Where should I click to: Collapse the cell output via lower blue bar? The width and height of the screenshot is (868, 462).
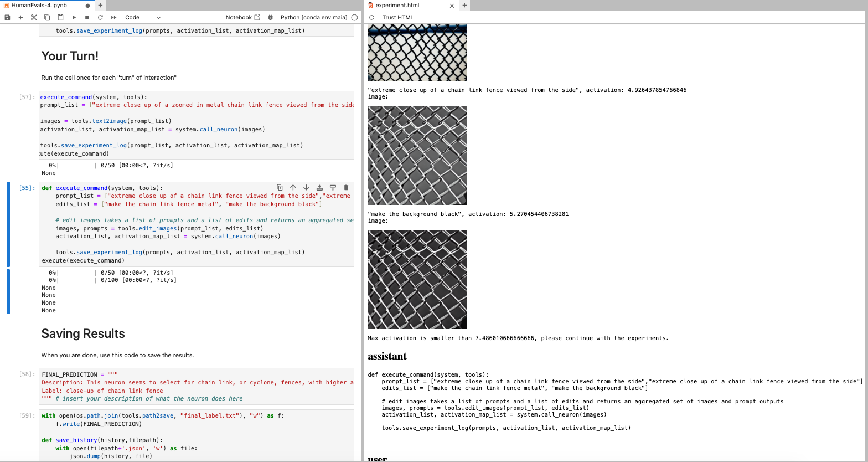[x=8, y=291]
